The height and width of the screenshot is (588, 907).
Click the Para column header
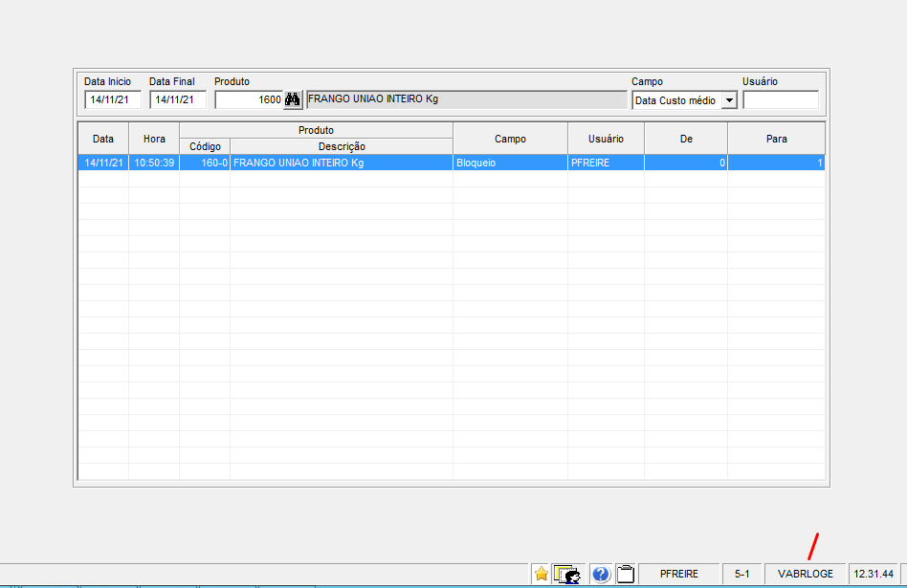(x=776, y=139)
